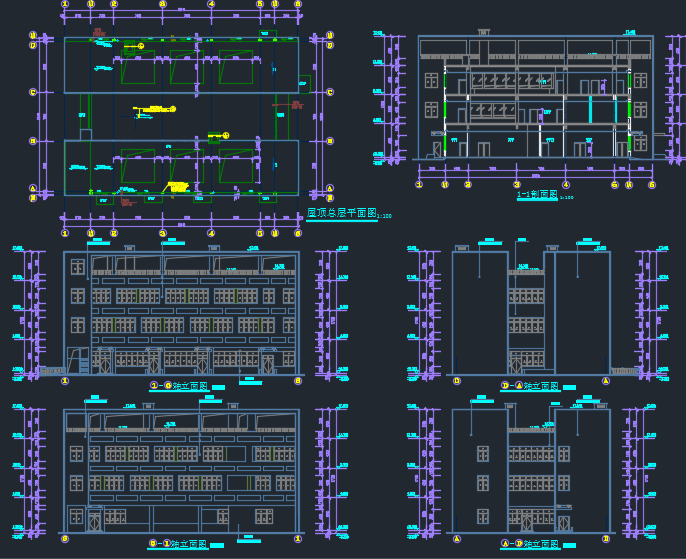Click the bottom-left elevation drawing title label
Image resolution: width=686 pixels, height=559 pixels.
tap(178, 544)
